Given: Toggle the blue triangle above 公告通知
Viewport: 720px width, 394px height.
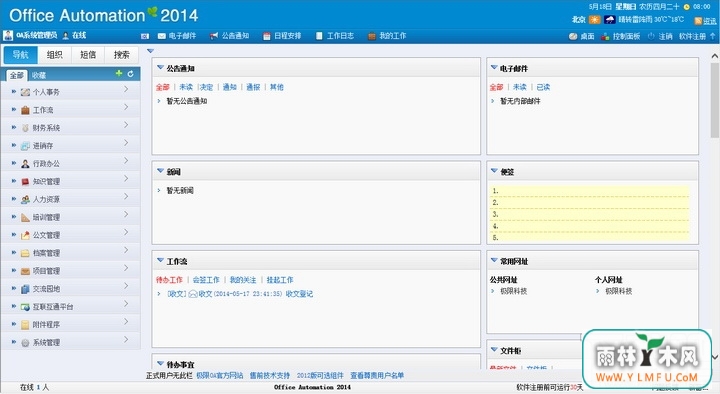Looking at the screenshot, I should 150,51.
